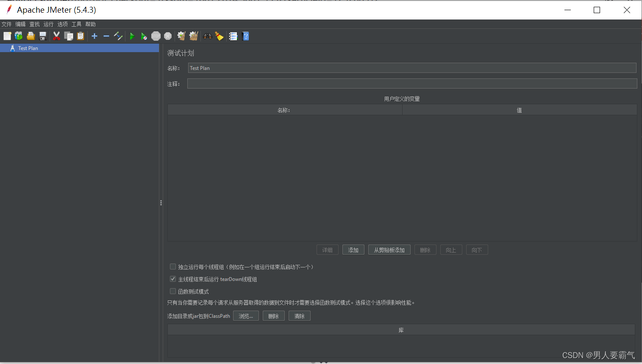Viewport: 642px width, 364px height.
Task: Open the 选项 menu
Action: [x=63, y=24]
